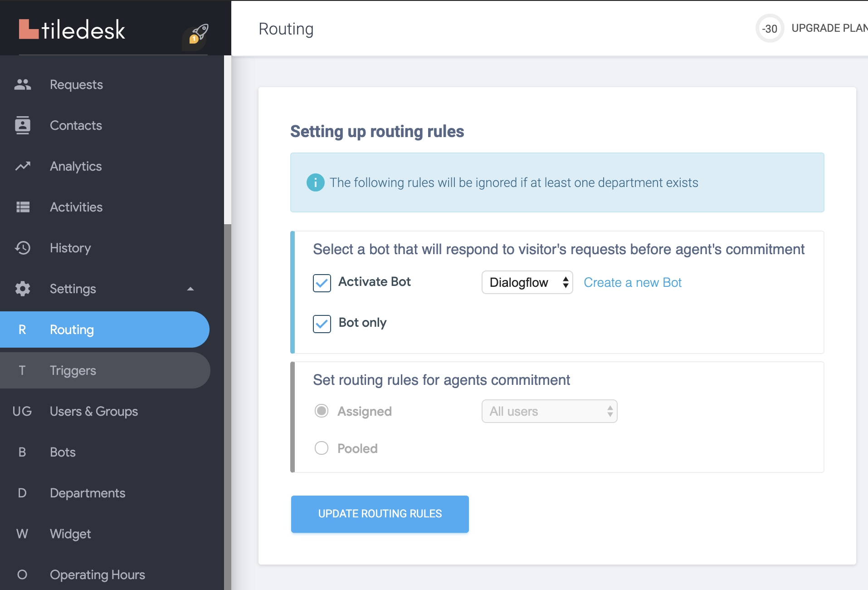Open Operating Hours settings

98,575
